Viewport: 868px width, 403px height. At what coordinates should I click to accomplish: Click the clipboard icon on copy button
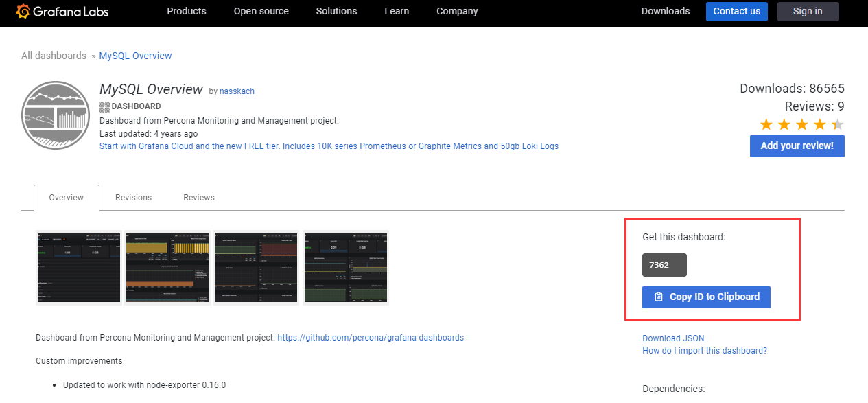[x=659, y=297]
